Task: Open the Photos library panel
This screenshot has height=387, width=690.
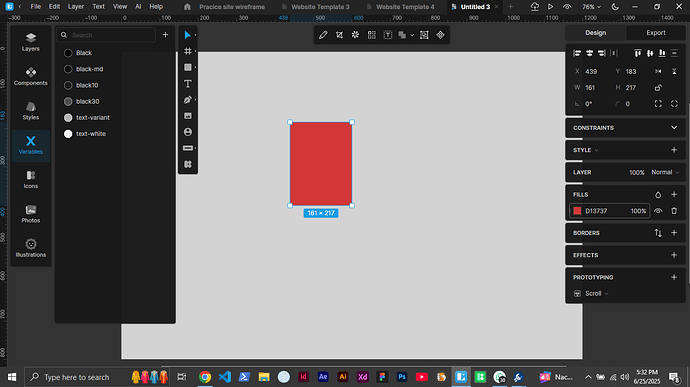Action: (x=30, y=214)
